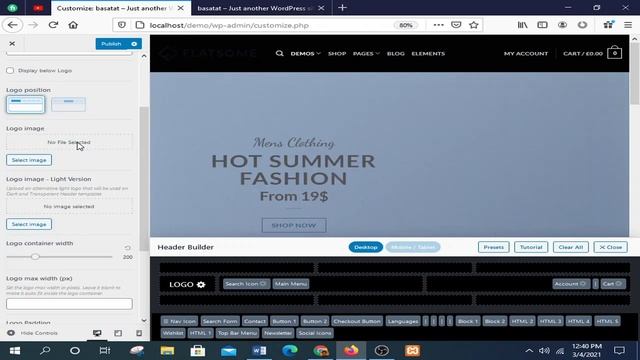
Task: Open SHOP menu item in preview
Action: tap(337, 53)
